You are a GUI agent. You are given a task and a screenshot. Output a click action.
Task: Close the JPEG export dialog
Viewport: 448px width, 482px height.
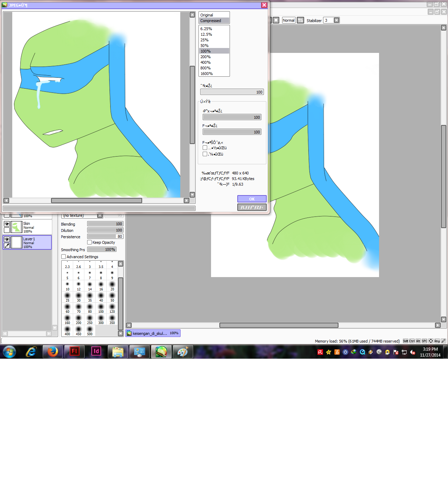264,5
